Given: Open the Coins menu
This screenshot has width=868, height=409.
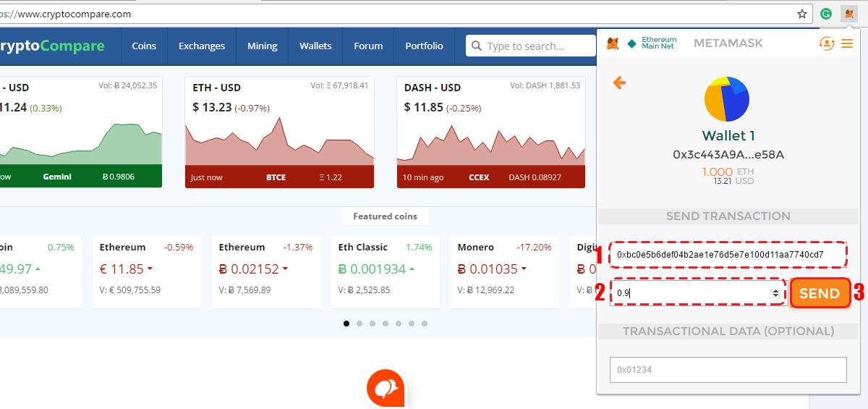Looking at the screenshot, I should 144,46.
